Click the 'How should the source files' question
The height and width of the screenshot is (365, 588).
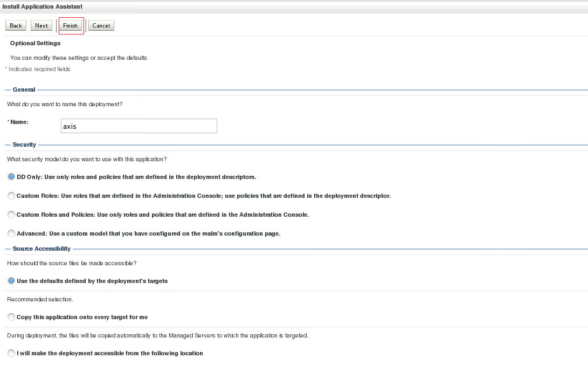[72, 263]
